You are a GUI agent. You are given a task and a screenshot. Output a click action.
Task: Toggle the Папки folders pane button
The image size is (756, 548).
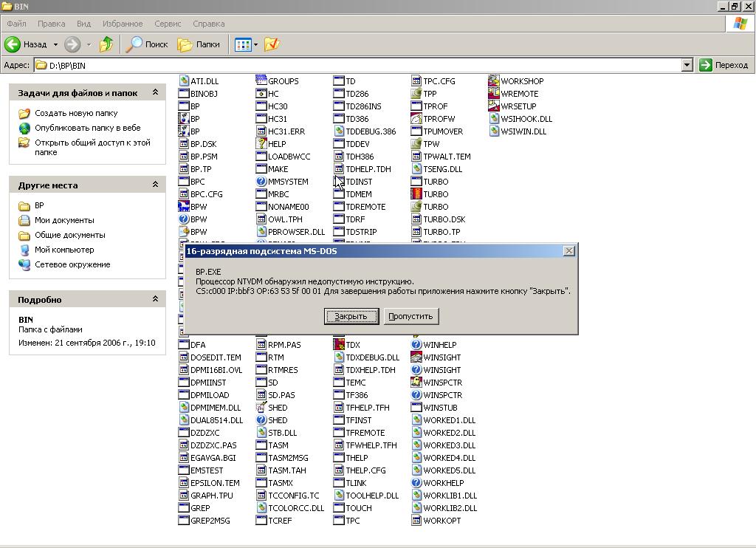[199, 44]
